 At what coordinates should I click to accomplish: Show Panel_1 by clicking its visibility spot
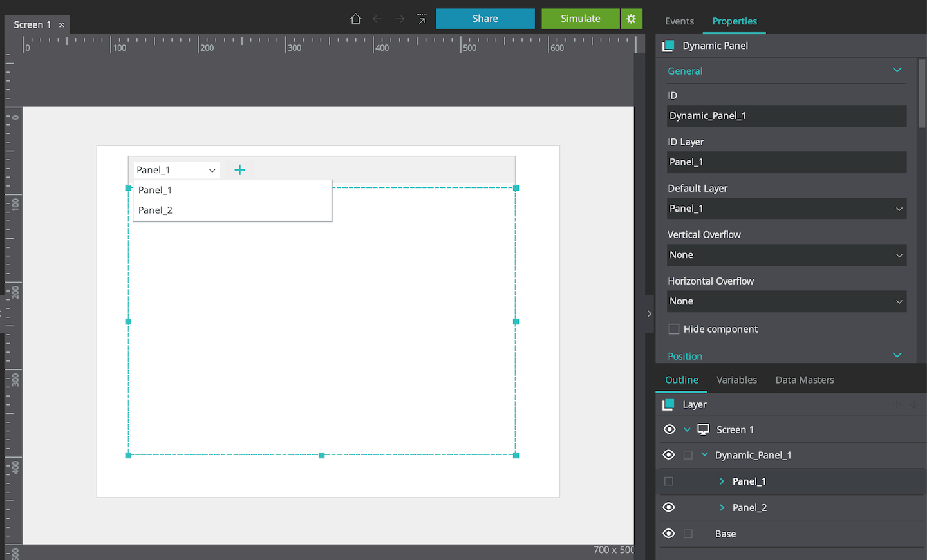click(668, 481)
